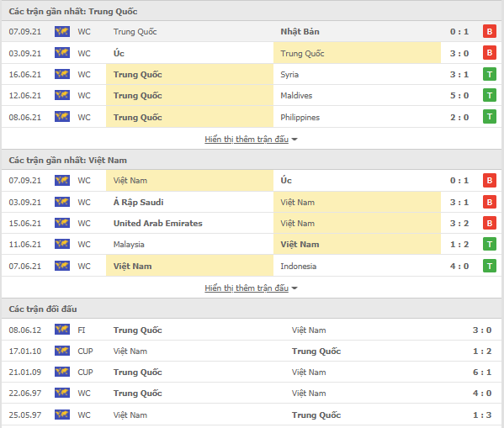Expand more matches under Trung Quốc section

pyautogui.click(x=247, y=139)
